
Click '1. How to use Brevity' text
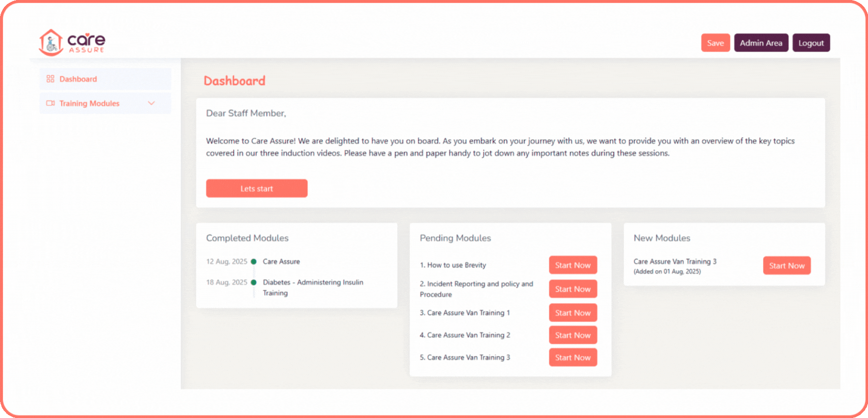[453, 265]
